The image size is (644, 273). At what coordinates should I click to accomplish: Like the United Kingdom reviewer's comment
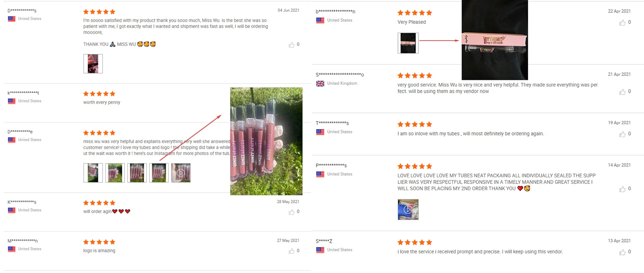(622, 92)
